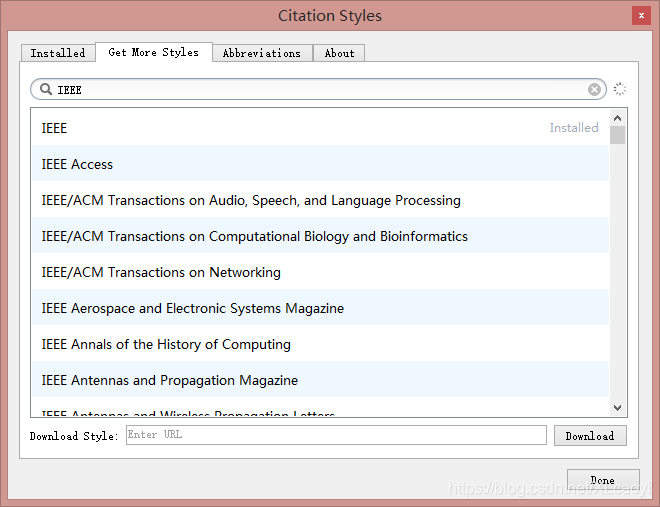Select IEEE/ACM Transactions on Networking style
The width and height of the screenshot is (660, 507).
click(320, 272)
